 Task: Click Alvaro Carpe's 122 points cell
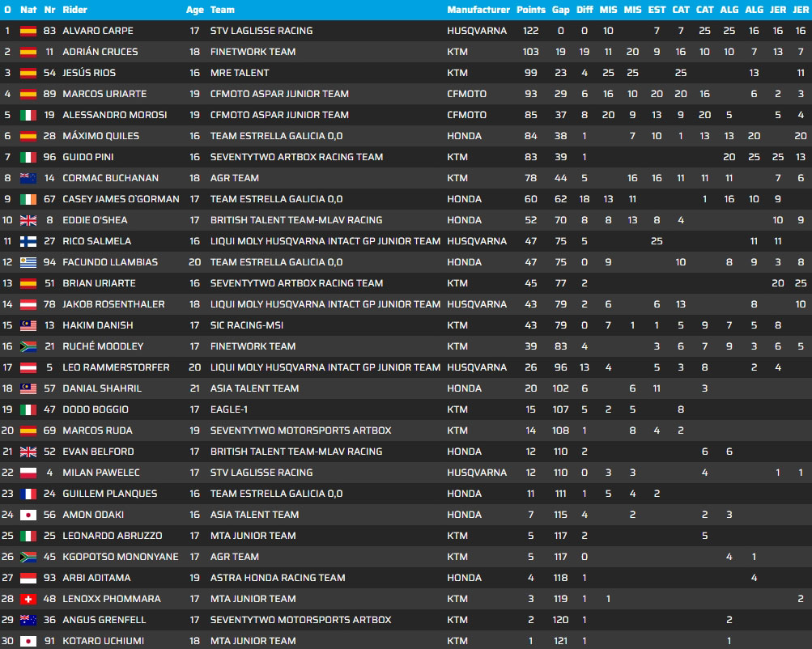pyautogui.click(x=531, y=31)
